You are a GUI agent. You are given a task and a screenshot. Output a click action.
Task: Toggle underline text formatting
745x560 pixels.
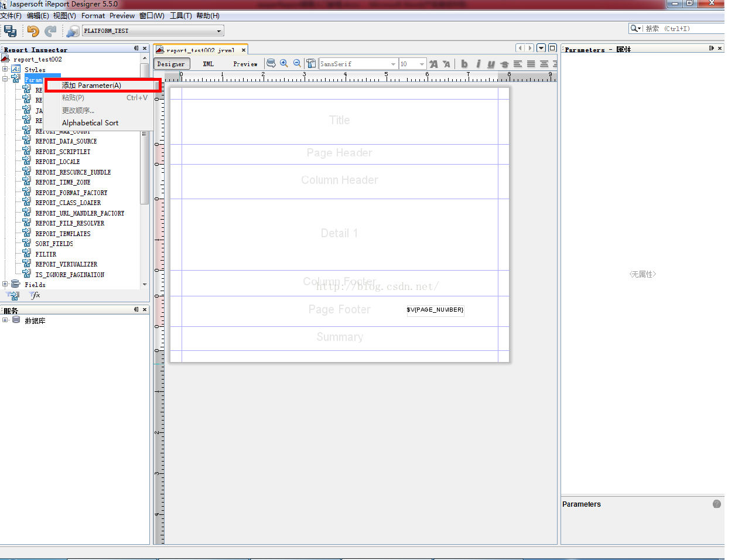(491, 64)
